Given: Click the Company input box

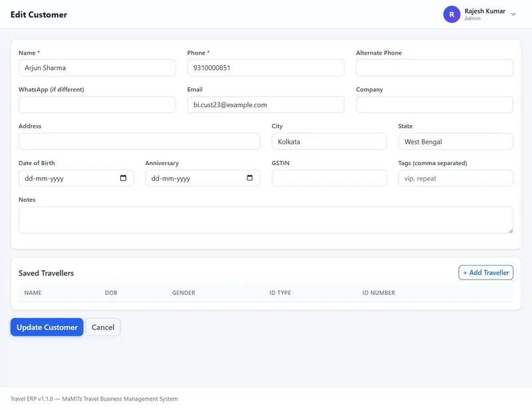Looking at the screenshot, I should 434,104.
